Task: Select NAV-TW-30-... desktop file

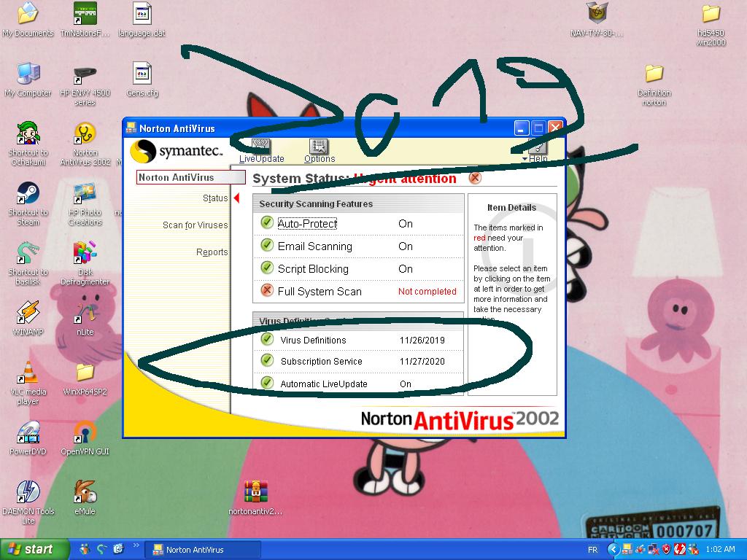Action: 597,19
